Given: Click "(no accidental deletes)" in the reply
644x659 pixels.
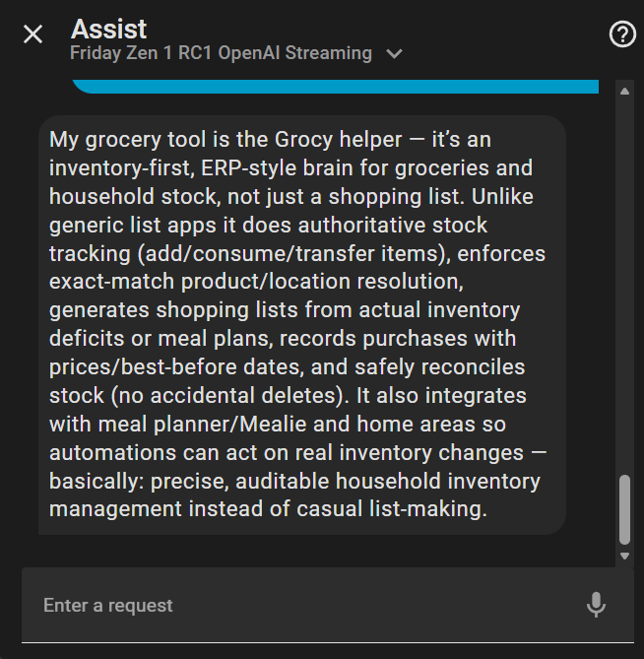Looking at the screenshot, I should (206, 396).
